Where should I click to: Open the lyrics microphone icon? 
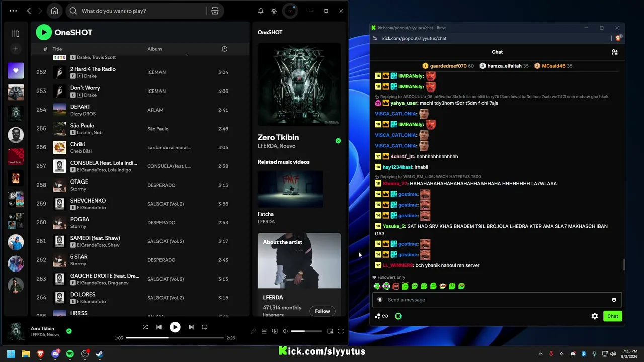[253, 331]
